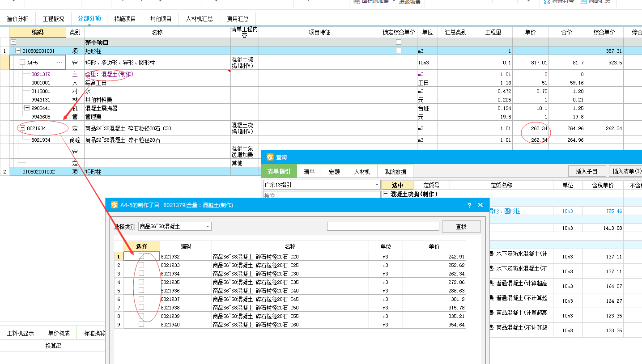Screen dimensions: 642x364
Task: Click the ellipsis button beside A4-5
Action: click(59, 62)
